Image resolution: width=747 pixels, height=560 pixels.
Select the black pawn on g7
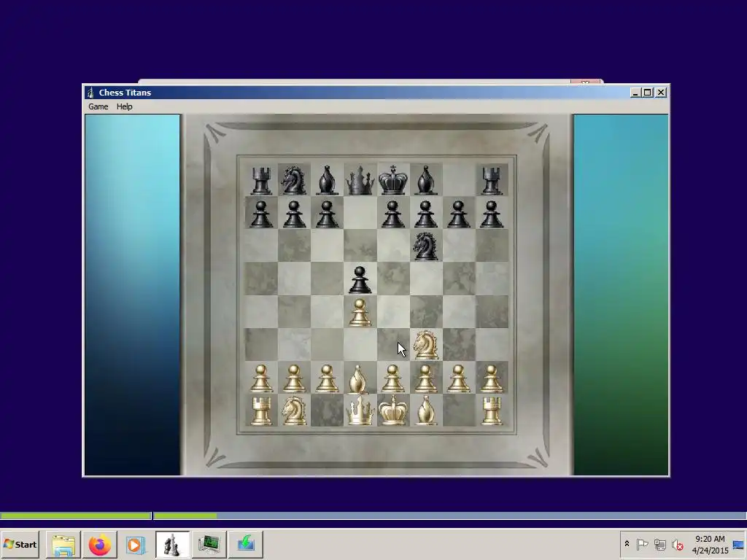(x=459, y=214)
